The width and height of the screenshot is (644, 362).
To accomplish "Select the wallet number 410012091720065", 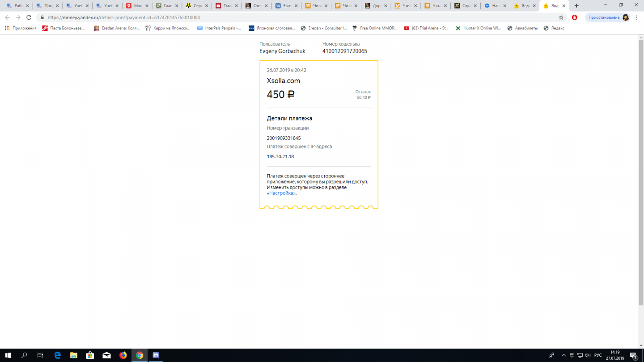I will [345, 51].
